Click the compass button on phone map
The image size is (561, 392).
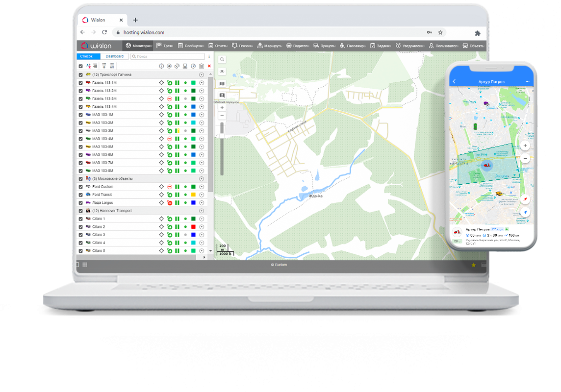coord(525,199)
